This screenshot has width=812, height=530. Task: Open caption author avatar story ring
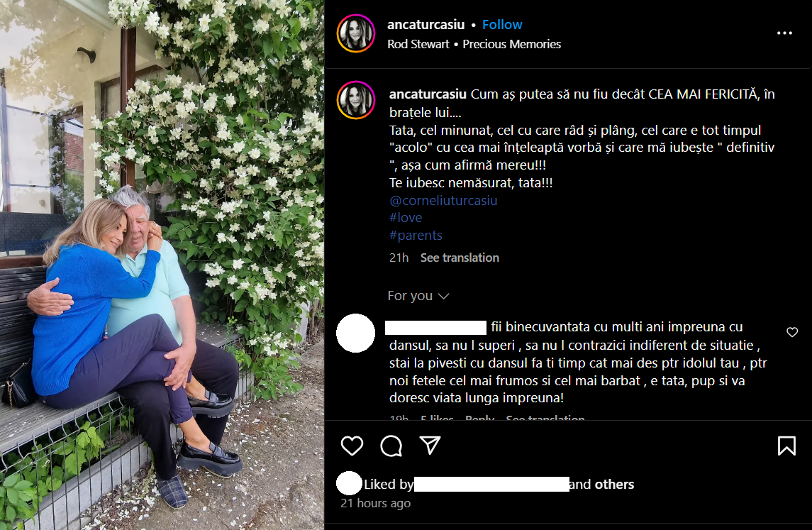click(356, 100)
